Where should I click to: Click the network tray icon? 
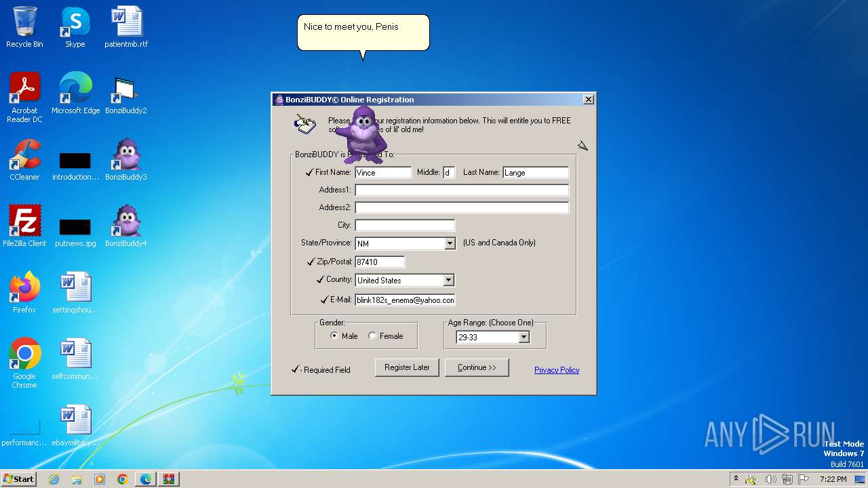[787, 479]
